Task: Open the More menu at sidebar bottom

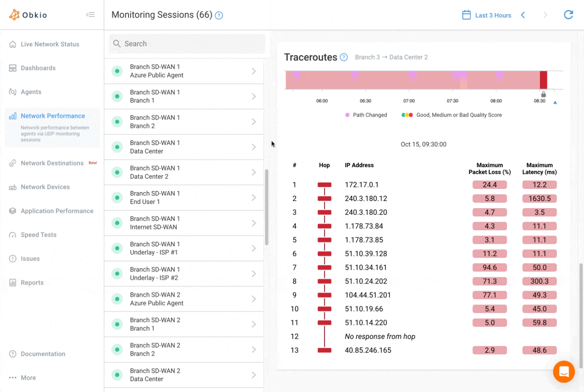Action: tap(28, 377)
